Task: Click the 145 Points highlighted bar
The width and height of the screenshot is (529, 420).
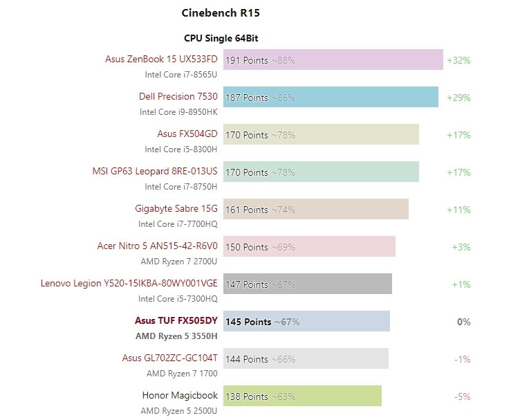Action: [x=306, y=321]
